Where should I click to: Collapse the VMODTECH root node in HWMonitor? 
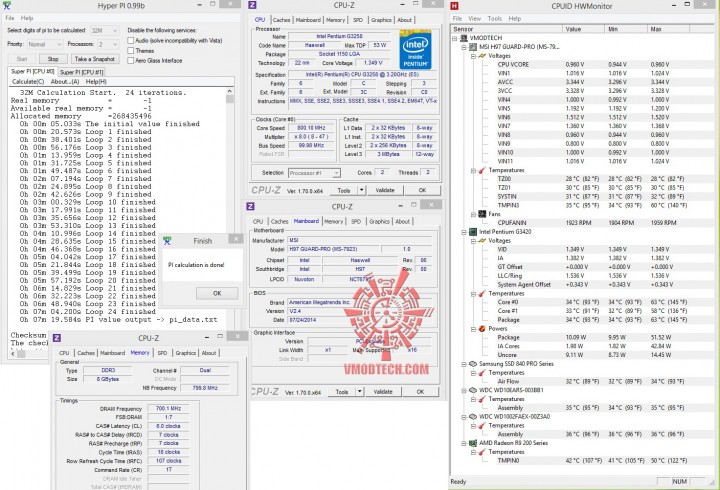coord(455,38)
